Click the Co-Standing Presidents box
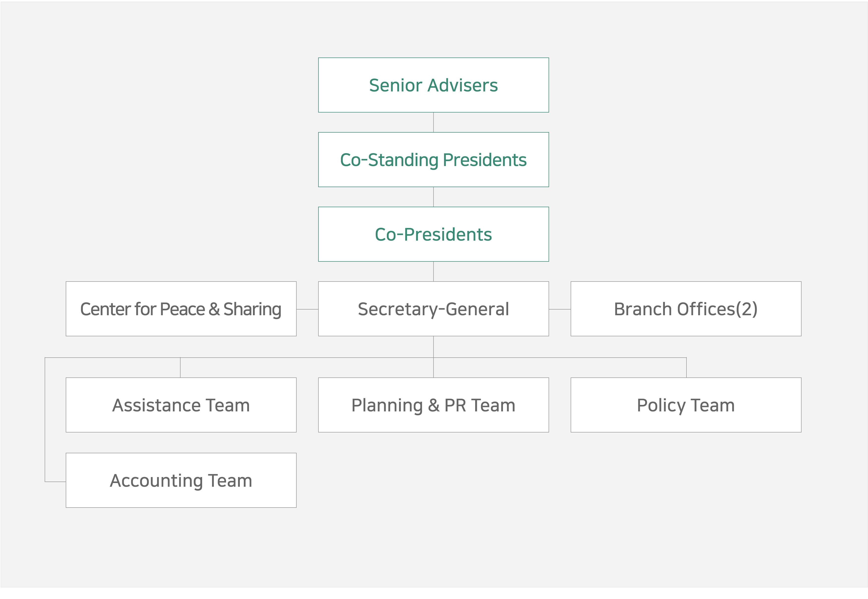The width and height of the screenshot is (868, 599). (x=433, y=160)
